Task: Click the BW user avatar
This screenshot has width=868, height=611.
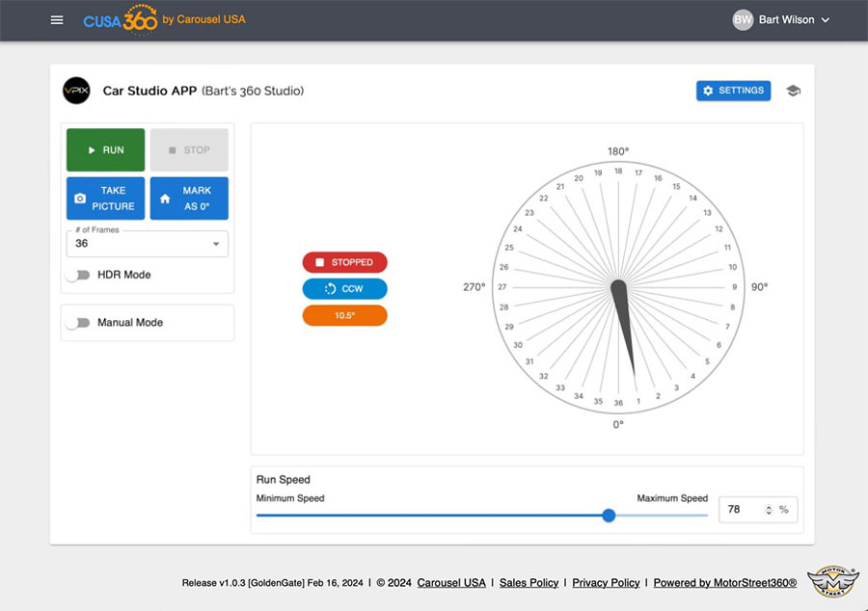Action: (x=743, y=20)
